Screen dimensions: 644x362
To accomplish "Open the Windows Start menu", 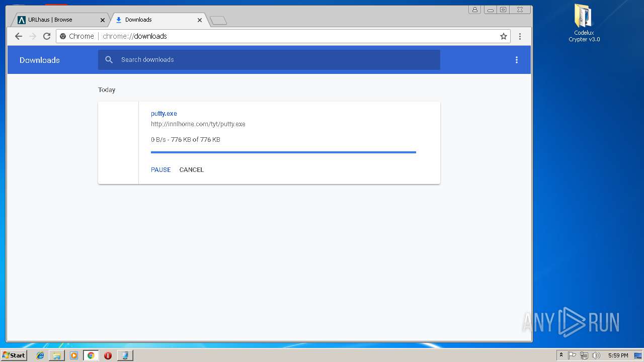I will [14, 355].
